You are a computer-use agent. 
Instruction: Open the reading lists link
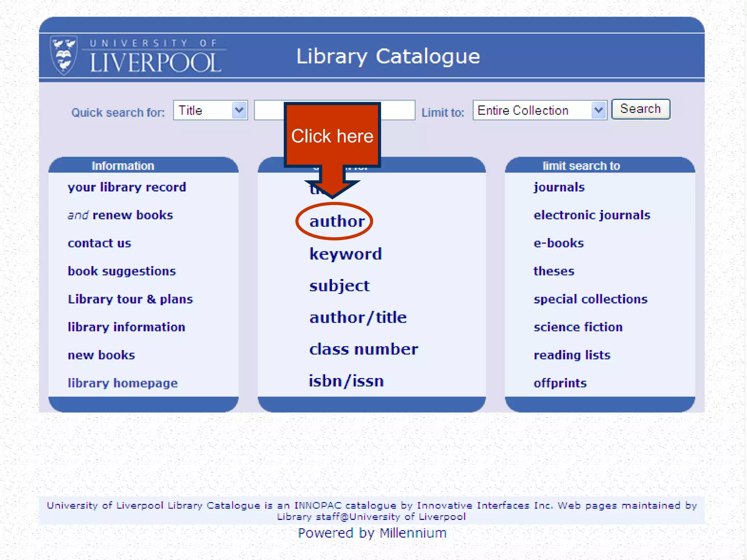(x=572, y=355)
